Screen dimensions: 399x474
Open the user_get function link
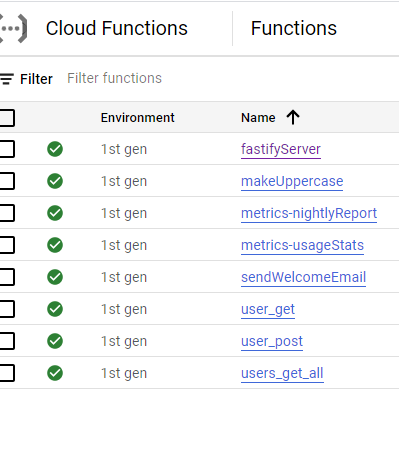[268, 309]
